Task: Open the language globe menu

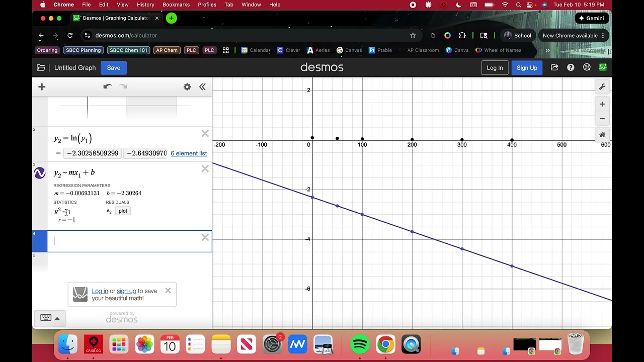Action: coord(587,67)
